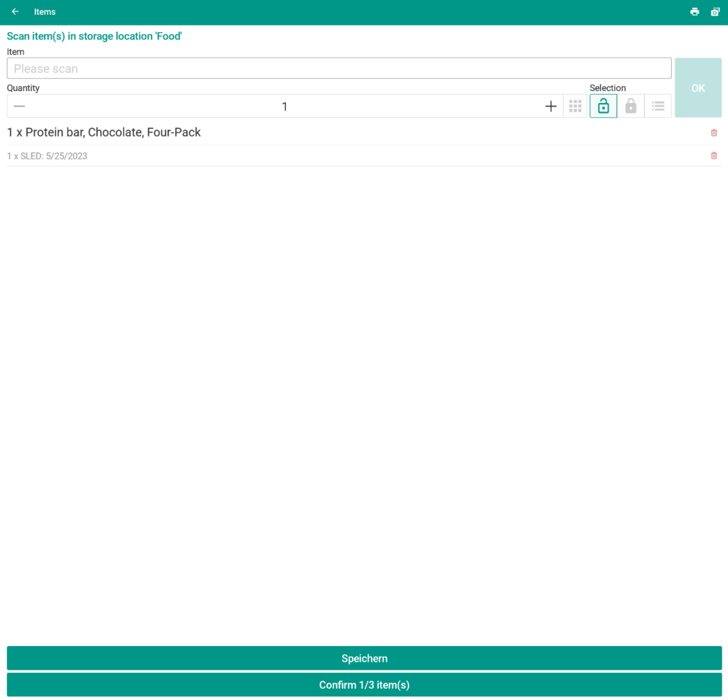Open the numeric keypad grid icon
The height and width of the screenshot is (700, 728).
[x=575, y=106]
